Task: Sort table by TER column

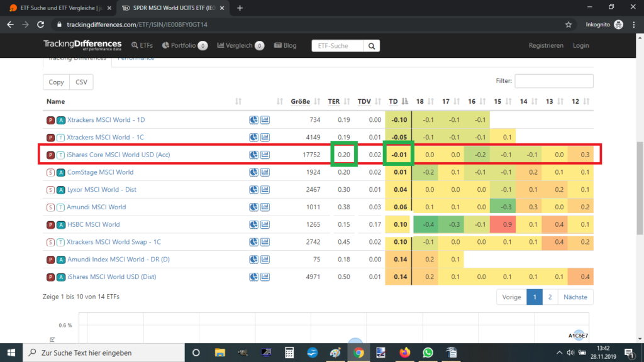Action: pos(338,101)
